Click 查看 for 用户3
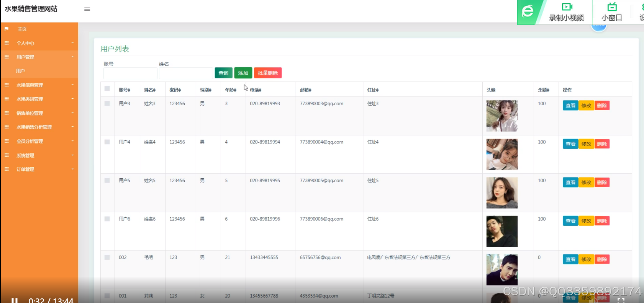This screenshot has width=644, height=303. 570,106
